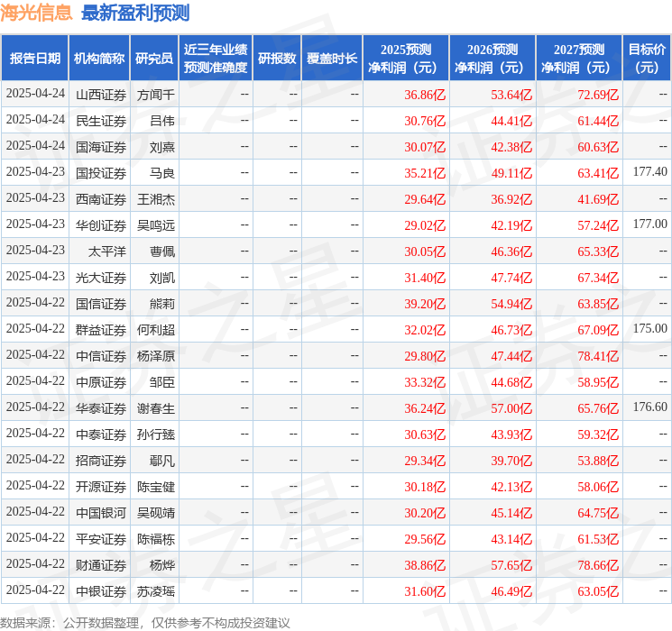Select the 机构简称 column header
Screen dimensions: 672x631
99,59
